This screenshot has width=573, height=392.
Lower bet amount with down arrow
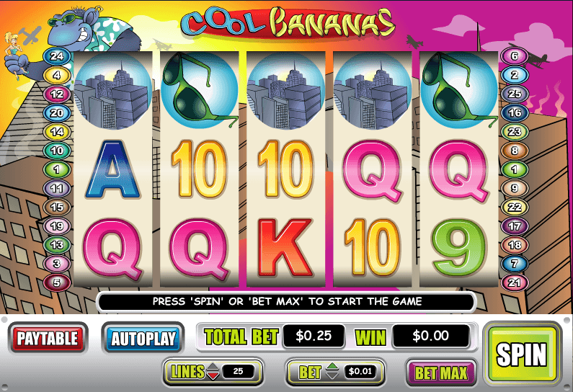332,375
